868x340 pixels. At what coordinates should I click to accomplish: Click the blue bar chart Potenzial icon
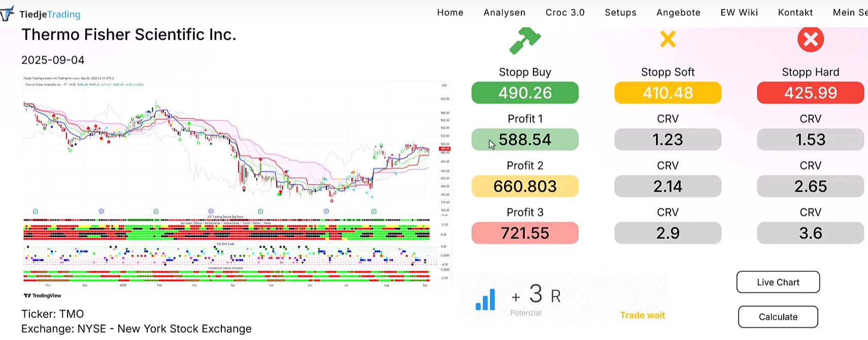pyautogui.click(x=485, y=299)
